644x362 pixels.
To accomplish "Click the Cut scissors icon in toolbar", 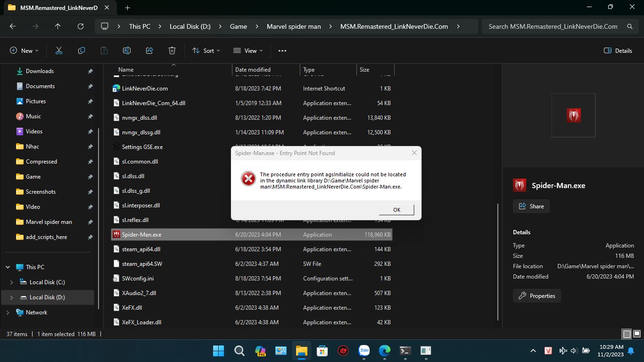I will (59, 50).
